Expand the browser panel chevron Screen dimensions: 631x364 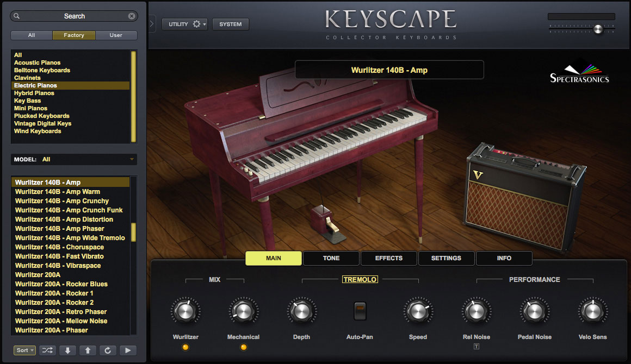click(x=151, y=24)
